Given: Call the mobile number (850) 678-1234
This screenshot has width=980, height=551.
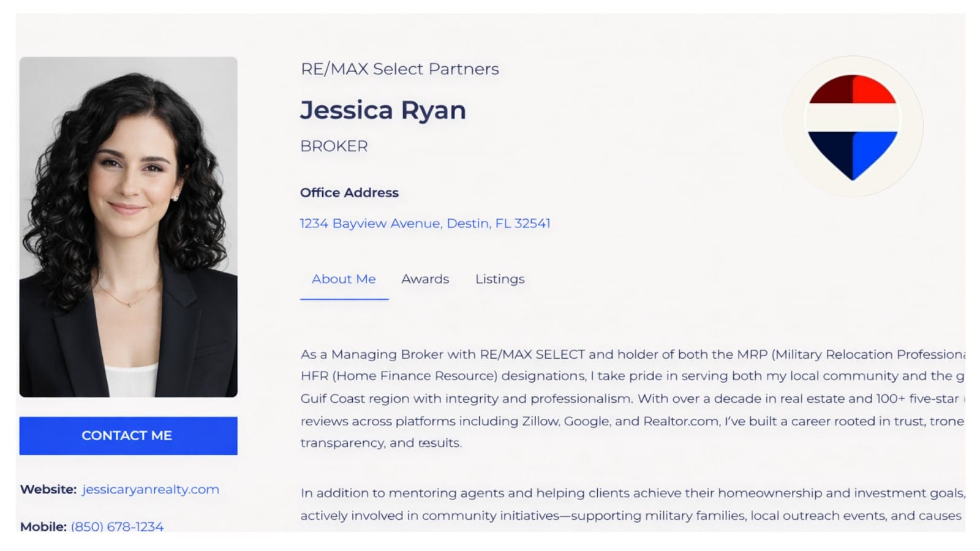Looking at the screenshot, I should click(117, 526).
